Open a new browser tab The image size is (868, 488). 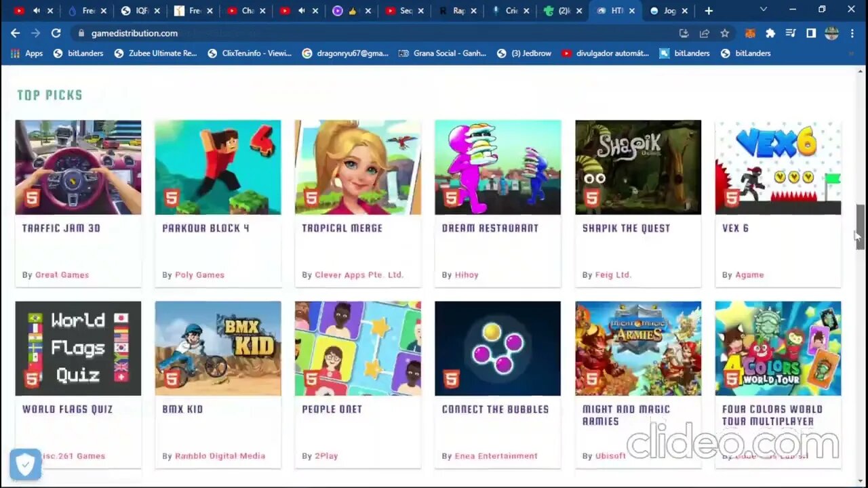pos(709,11)
